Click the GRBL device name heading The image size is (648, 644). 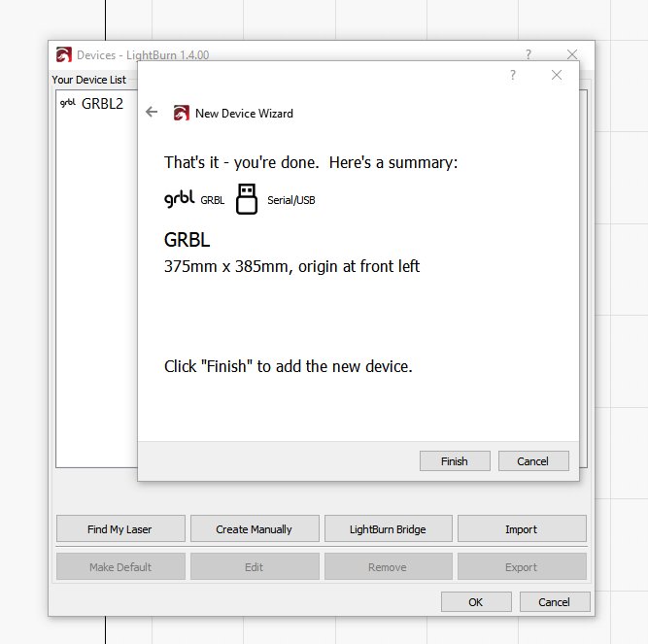[187, 240]
